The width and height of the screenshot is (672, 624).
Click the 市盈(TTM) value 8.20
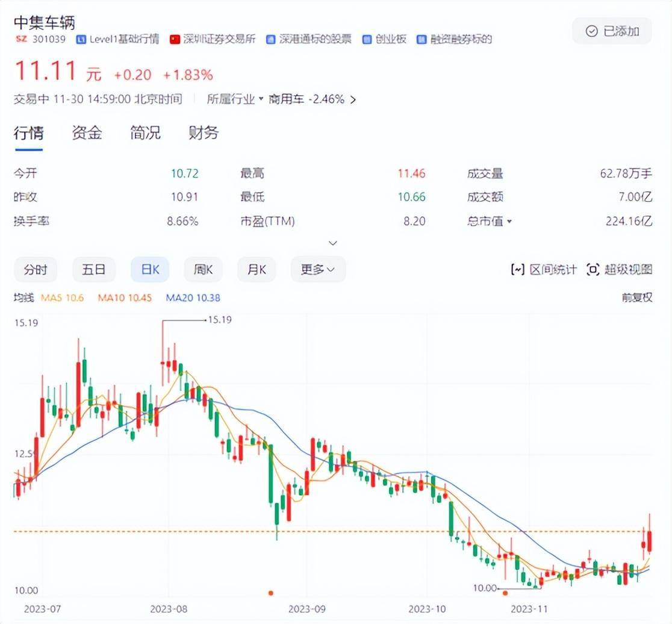click(x=414, y=221)
